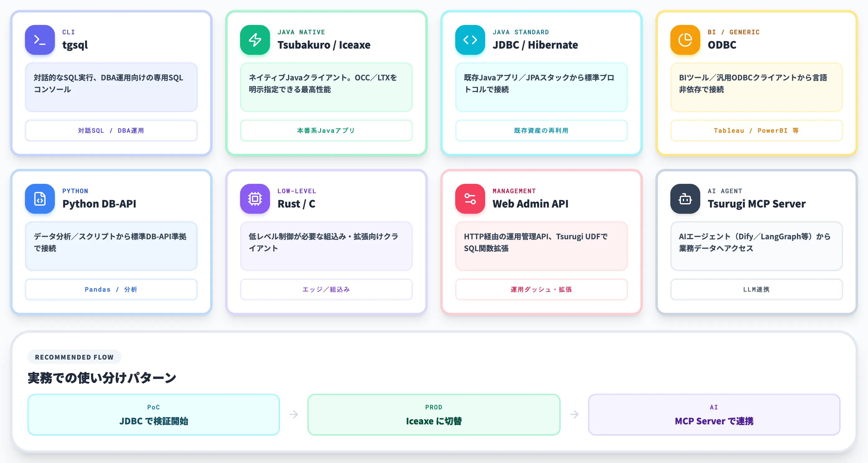Click the Web Admin API title
The image size is (868, 463).
point(530,204)
